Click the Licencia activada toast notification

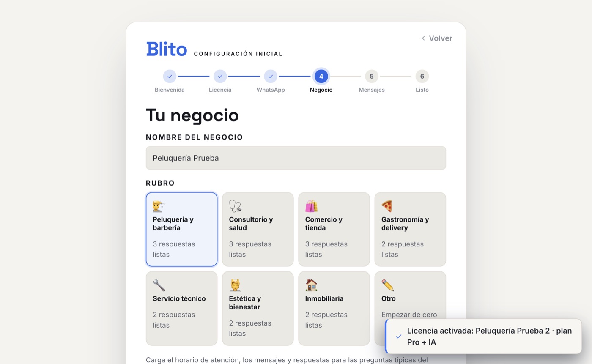pos(483,337)
